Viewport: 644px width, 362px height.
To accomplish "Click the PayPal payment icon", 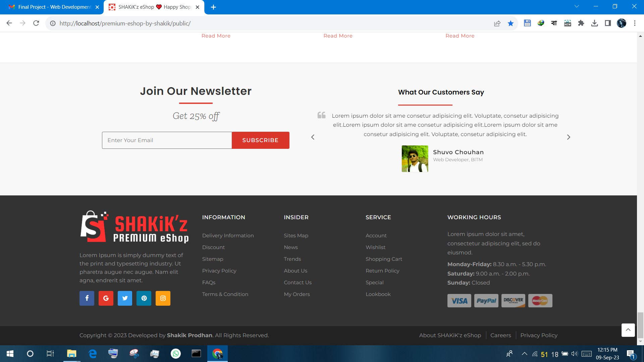I will tap(486, 301).
